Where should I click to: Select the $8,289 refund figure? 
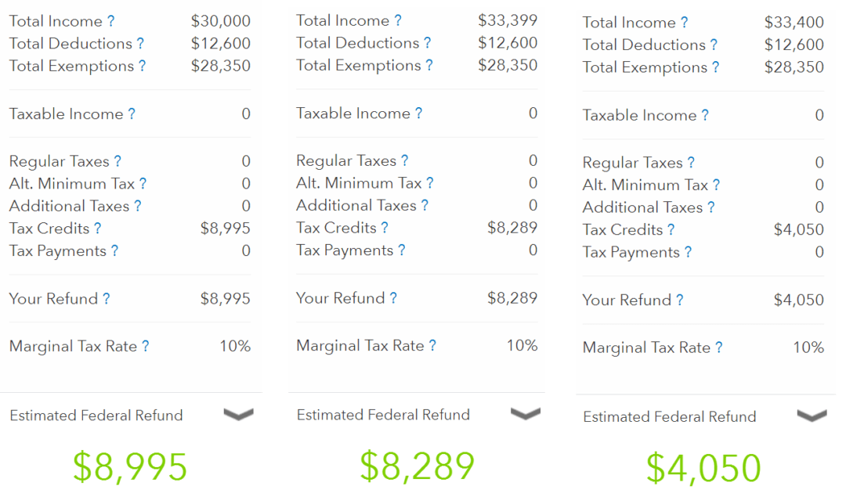coord(417,466)
